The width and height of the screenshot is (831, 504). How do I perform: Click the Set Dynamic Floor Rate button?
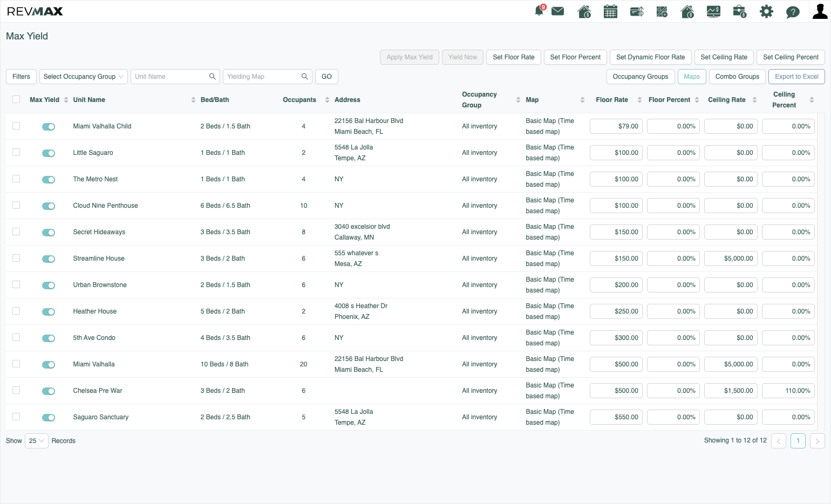pos(650,57)
